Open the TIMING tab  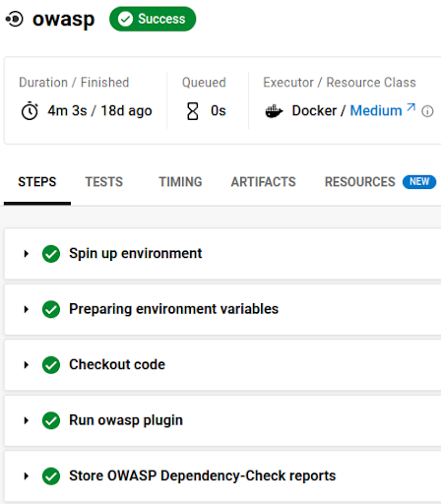[x=180, y=182]
